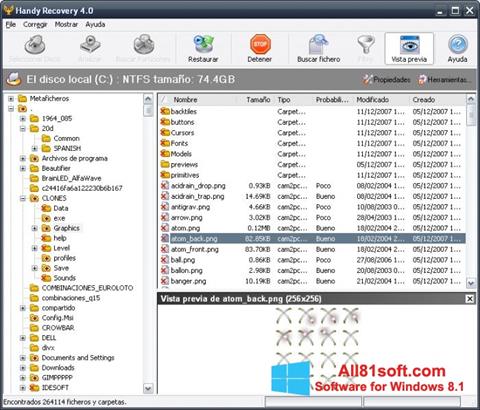The width and height of the screenshot is (480, 410).
Task: Expand the SPANISH folder node
Action: (35, 148)
